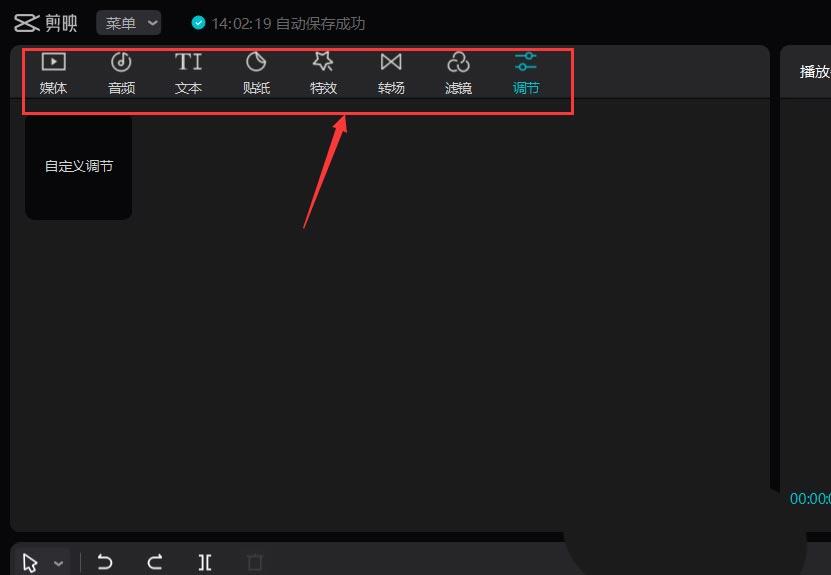Image resolution: width=831 pixels, height=575 pixels.
Task: Open the 特效 (Effects) library
Action: coord(323,73)
